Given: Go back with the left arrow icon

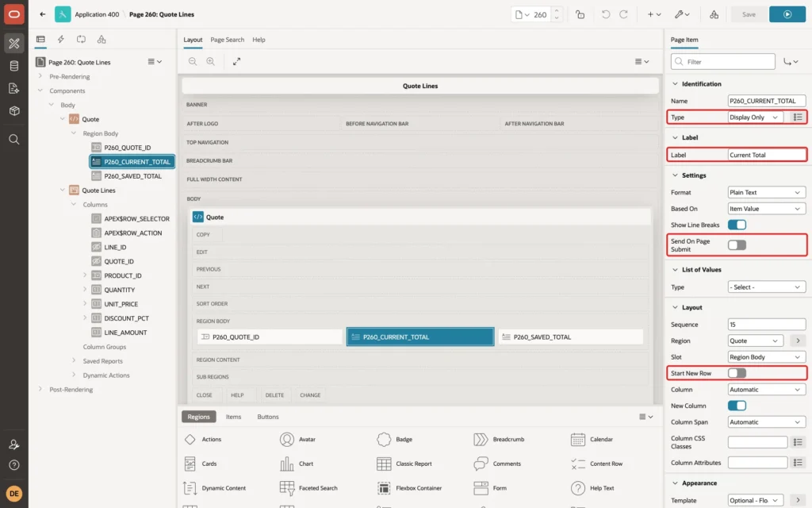Looking at the screenshot, I should click(x=43, y=14).
